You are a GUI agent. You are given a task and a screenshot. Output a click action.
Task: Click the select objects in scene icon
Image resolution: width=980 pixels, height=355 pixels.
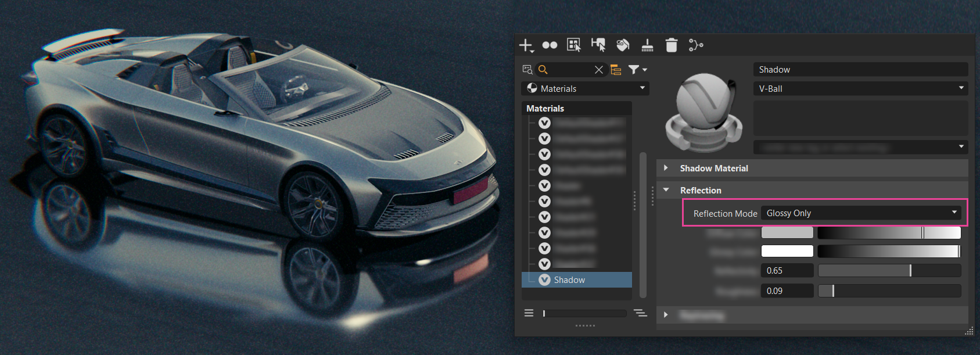coord(574,45)
